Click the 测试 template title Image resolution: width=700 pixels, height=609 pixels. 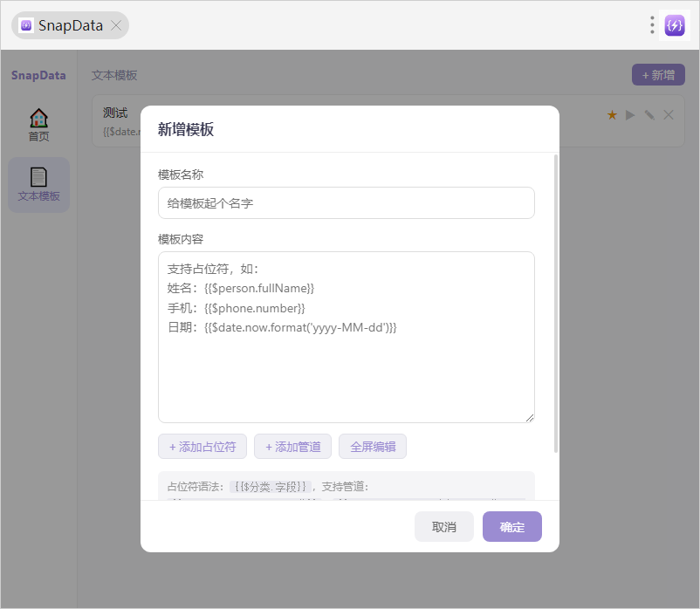115,113
